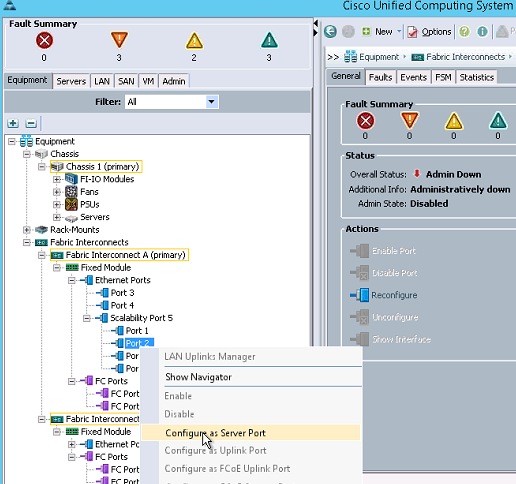516x484 pixels.
Task: Click the Equipment icon in breadcrumb
Action: (x=350, y=57)
